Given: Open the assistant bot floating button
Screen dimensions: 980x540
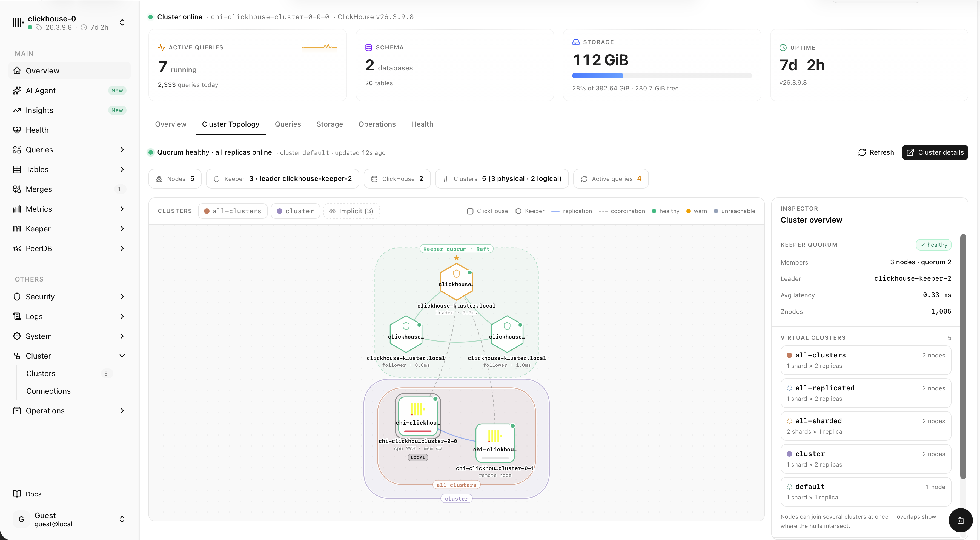Looking at the screenshot, I should [x=960, y=520].
